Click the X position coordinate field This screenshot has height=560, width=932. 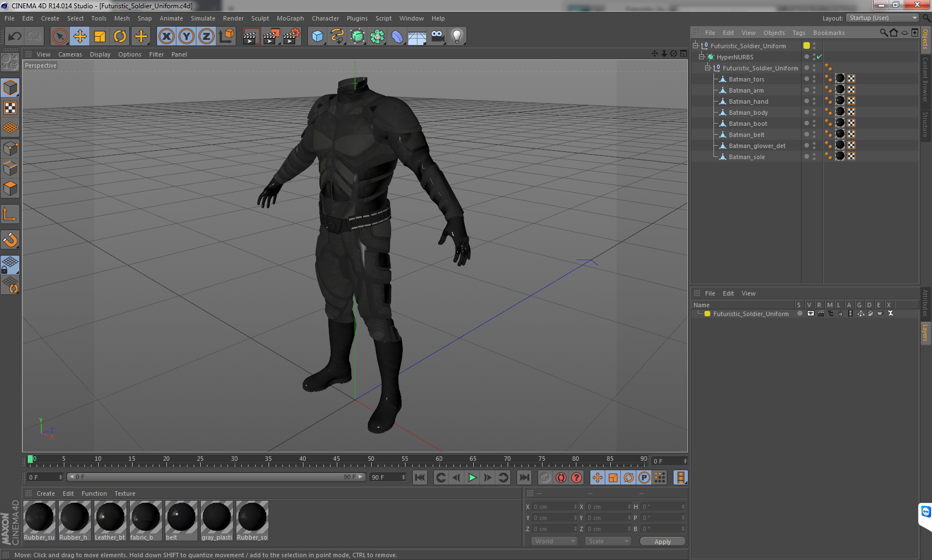pyautogui.click(x=555, y=506)
